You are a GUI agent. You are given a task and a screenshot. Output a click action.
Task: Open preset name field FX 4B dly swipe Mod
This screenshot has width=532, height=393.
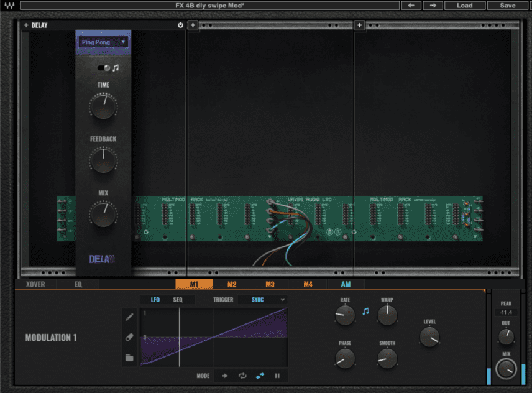(209, 6)
